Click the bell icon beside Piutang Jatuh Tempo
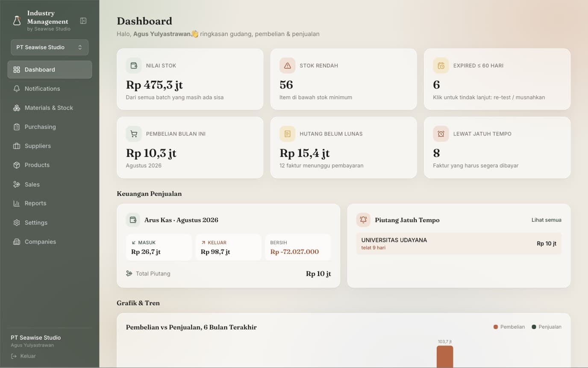The width and height of the screenshot is (588, 368). (x=363, y=220)
